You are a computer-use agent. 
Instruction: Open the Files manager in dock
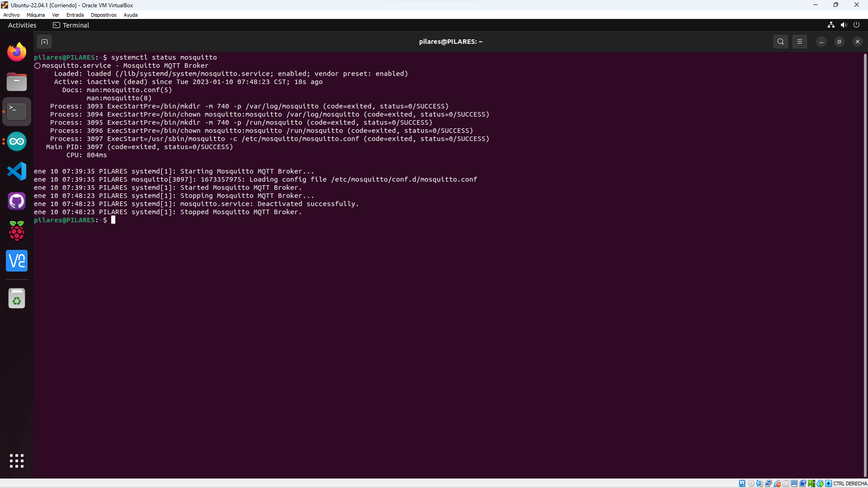tap(17, 82)
